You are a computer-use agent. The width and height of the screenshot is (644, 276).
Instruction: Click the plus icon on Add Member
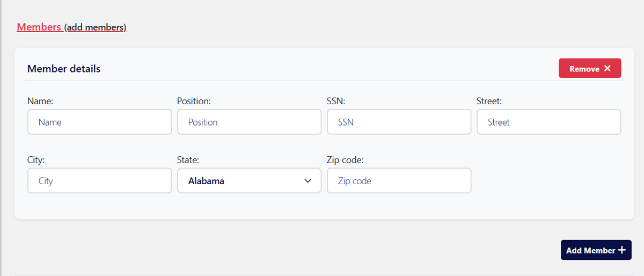coord(622,250)
